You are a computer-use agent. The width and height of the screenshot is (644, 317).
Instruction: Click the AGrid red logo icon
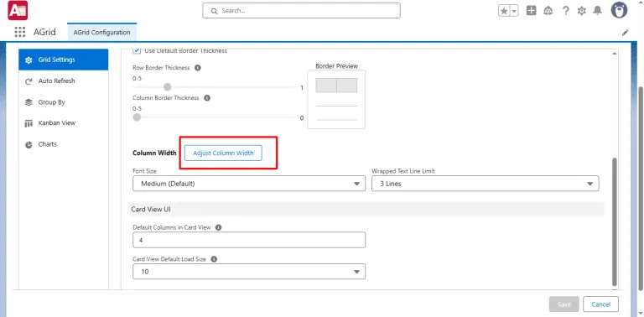click(x=18, y=10)
